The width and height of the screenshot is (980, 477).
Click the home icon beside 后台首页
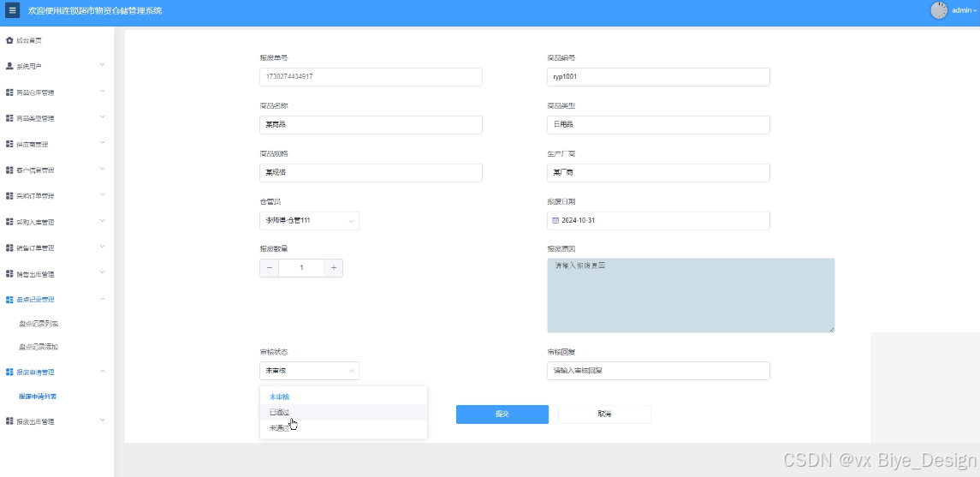pos(9,40)
